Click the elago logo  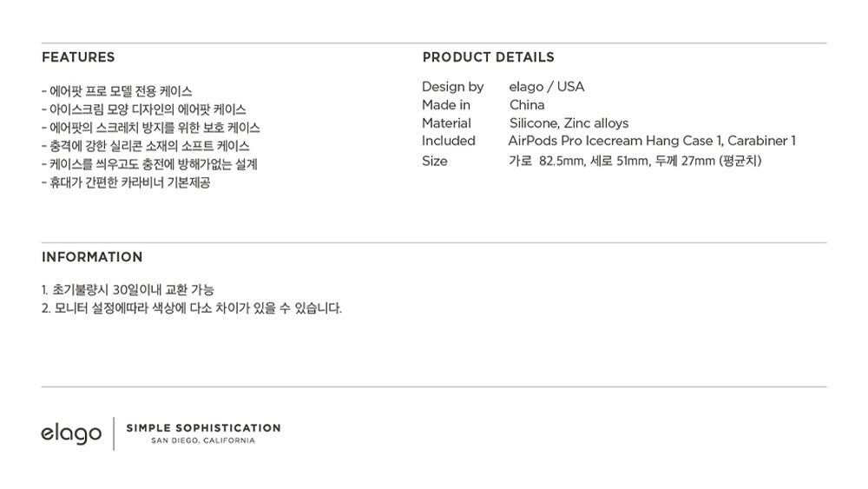pos(71,433)
